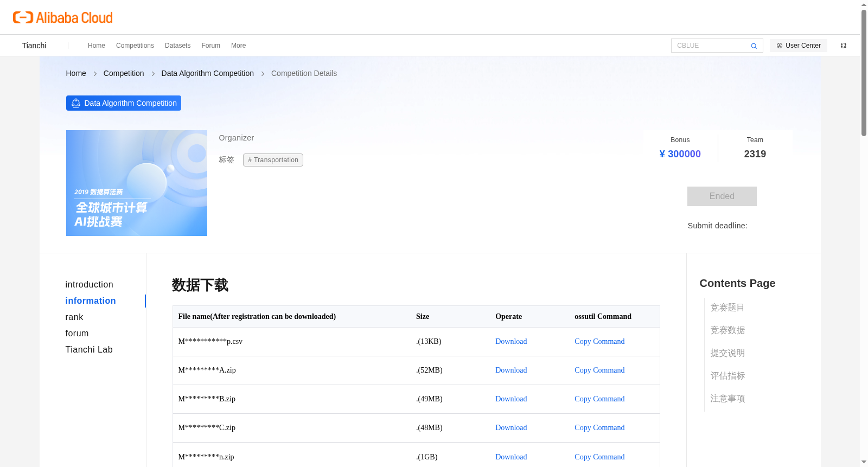Click the vertical page scrollbar thumb
This screenshot has height=467, width=868.
pyautogui.click(x=864, y=72)
